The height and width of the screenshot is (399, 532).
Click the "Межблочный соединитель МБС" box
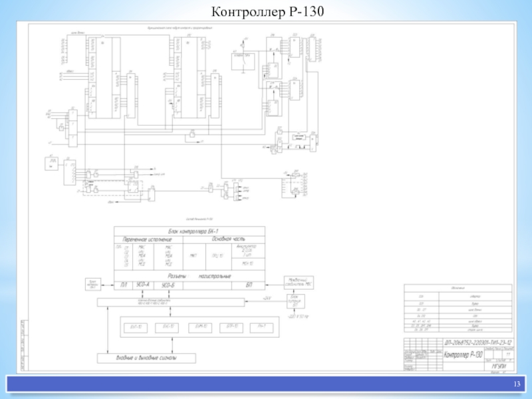point(299,282)
